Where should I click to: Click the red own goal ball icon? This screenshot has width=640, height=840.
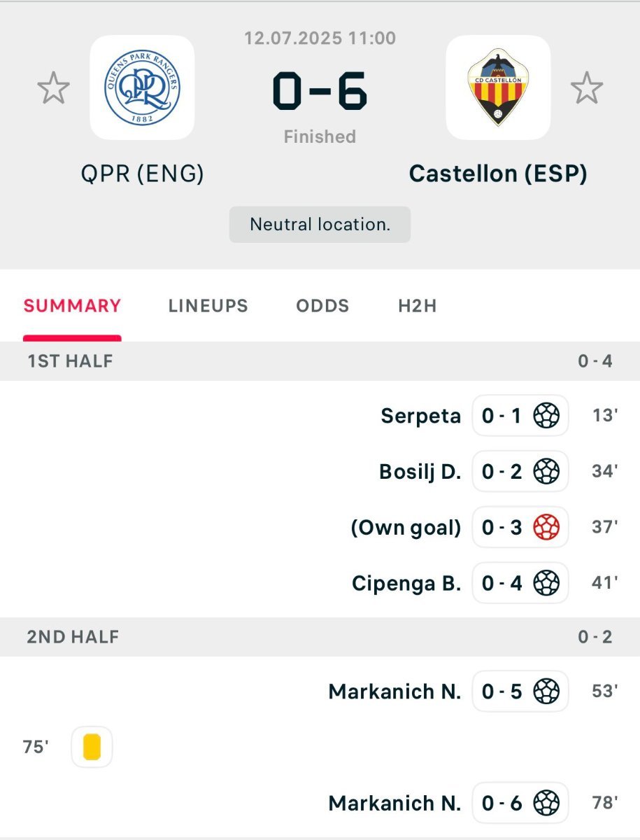pos(546,527)
